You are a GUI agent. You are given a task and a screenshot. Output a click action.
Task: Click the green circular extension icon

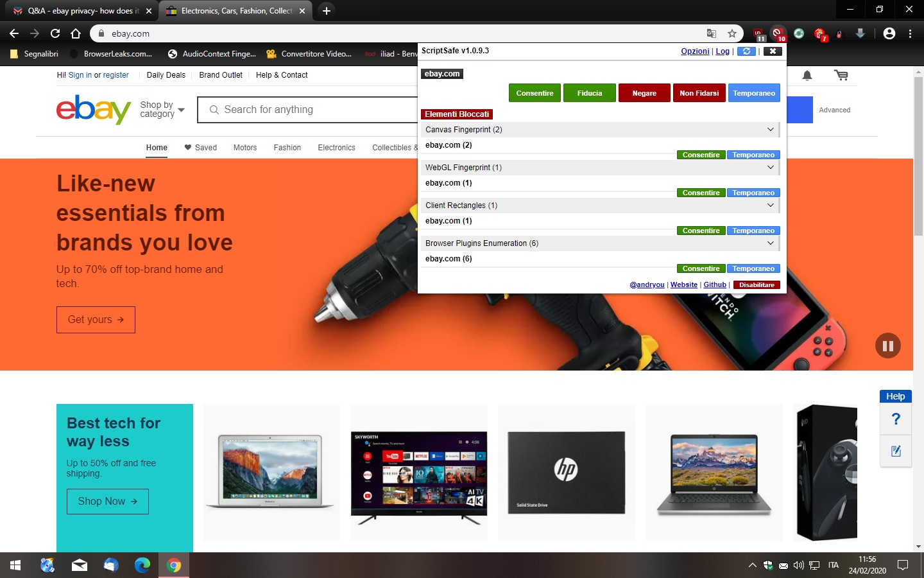[x=799, y=33]
